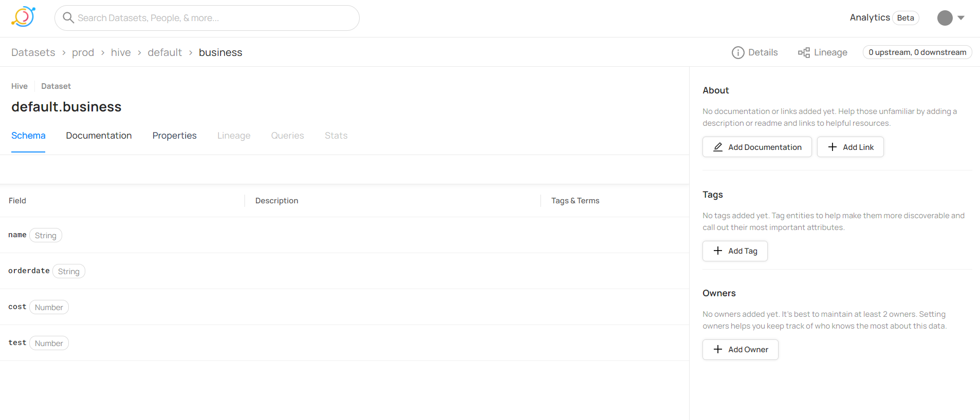Click the Lineage graph icon in header
The width and height of the screenshot is (980, 420).
(804, 52)
